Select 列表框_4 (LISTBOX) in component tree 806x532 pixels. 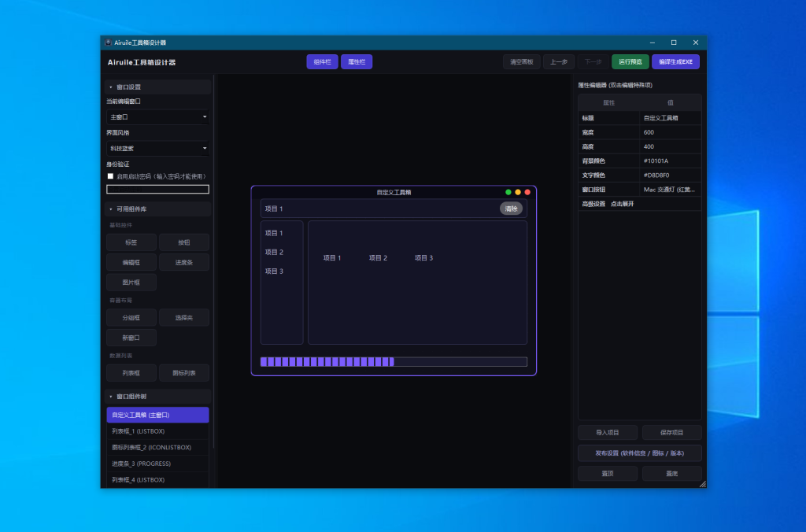click(x=157, y=479)
